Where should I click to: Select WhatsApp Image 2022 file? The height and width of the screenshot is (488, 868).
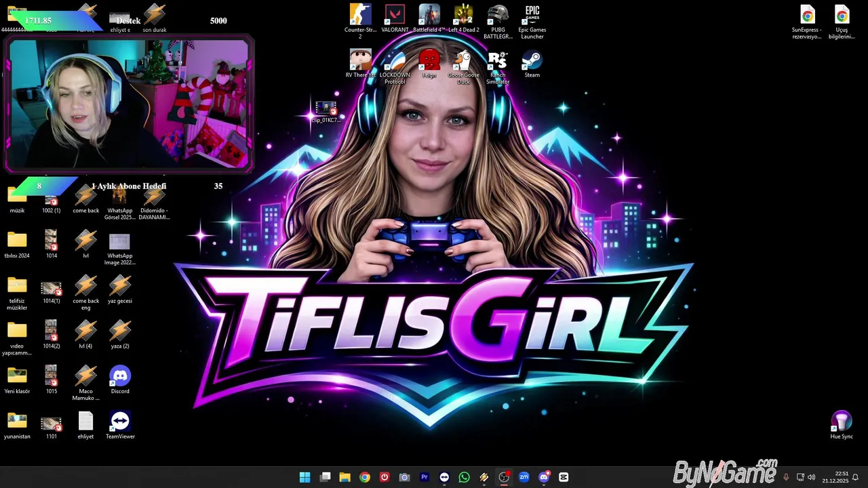(x=119, y=248)
